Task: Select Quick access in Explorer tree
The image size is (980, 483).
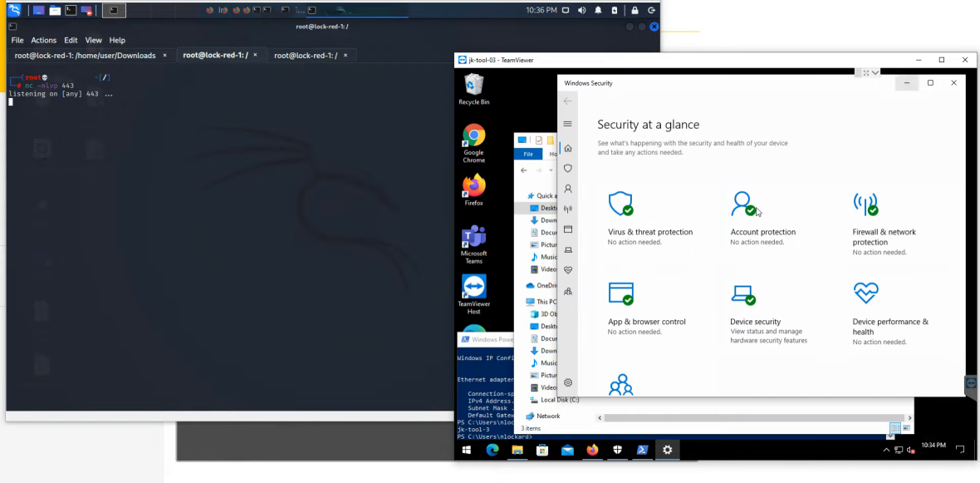Action: tap(544, 195)
